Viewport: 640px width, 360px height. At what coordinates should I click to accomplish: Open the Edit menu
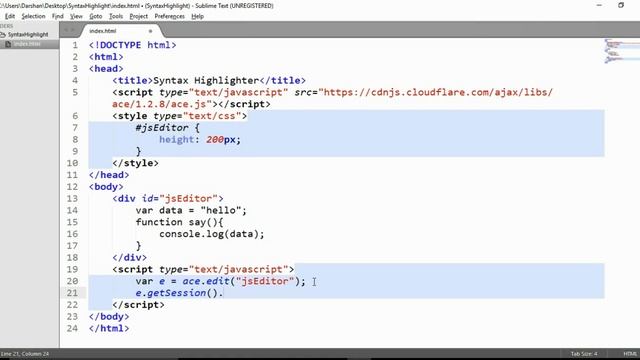10,16
